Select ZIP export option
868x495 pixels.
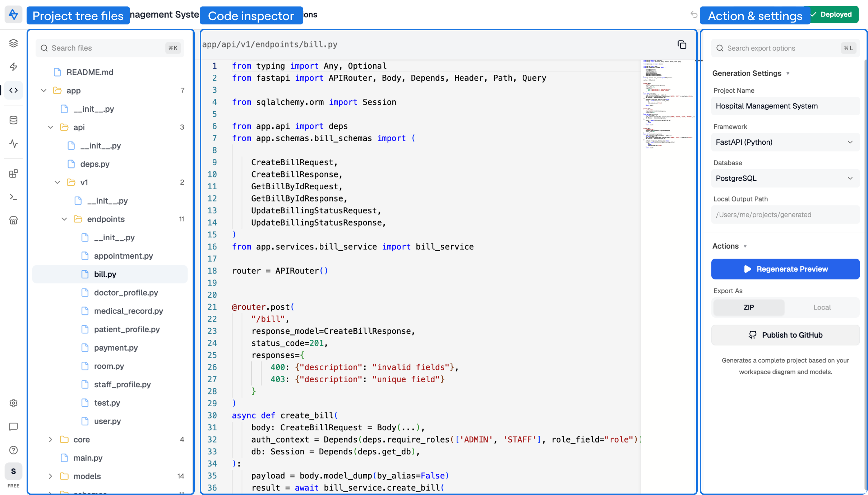point(749,307)
